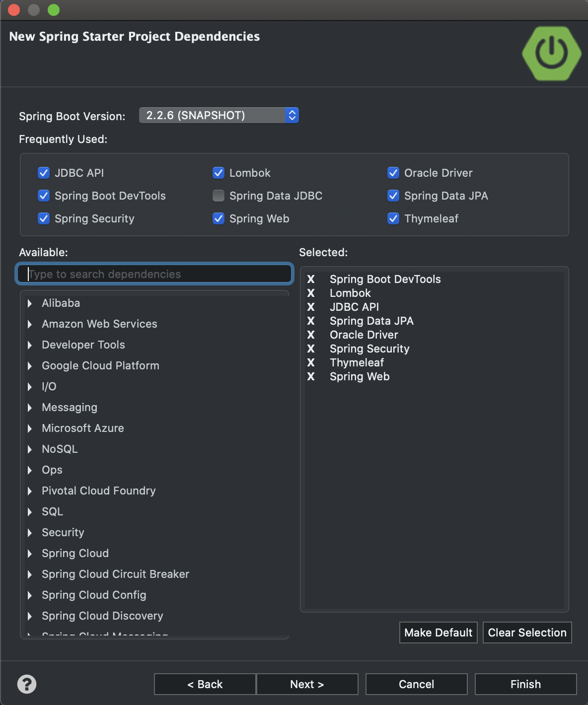This screenshot has width=588, height=705.
Task: Select the Google Cloud Platform label
Action: [x=100, y=365]
